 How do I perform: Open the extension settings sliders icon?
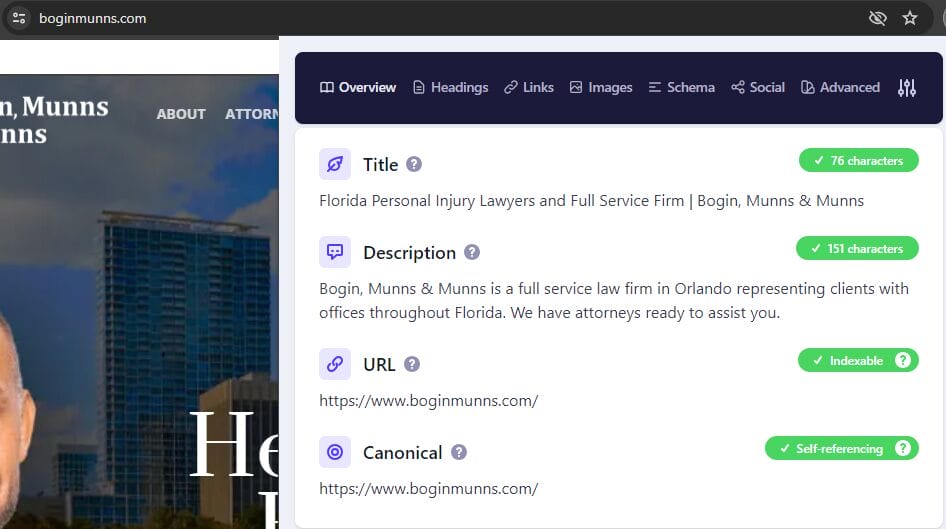pyautogui.click(x=907, y=88)
